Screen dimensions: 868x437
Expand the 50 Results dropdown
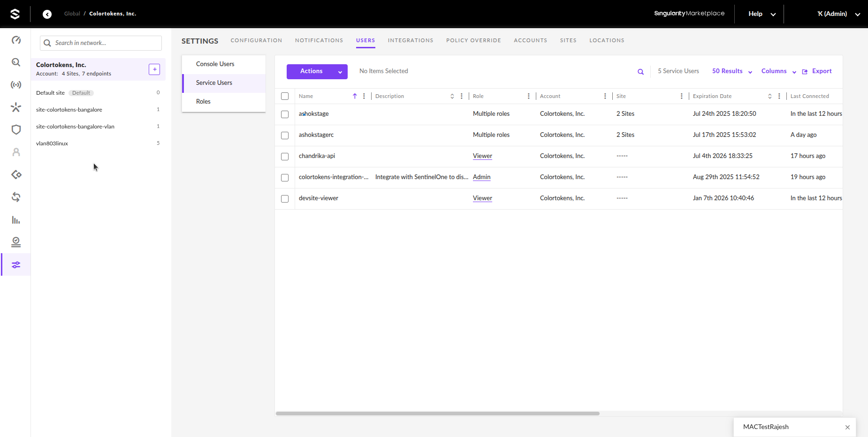[732, 71]
